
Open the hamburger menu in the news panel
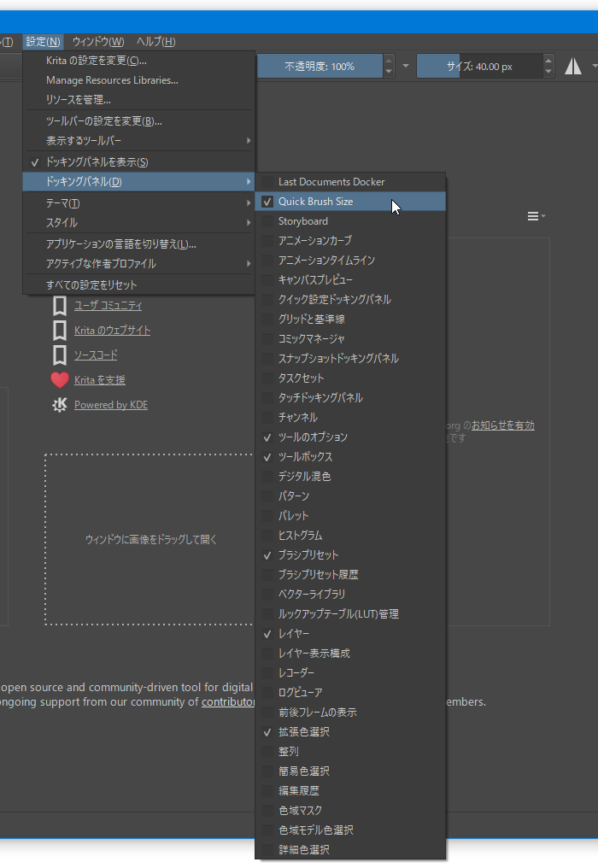(x=536, y=216)
